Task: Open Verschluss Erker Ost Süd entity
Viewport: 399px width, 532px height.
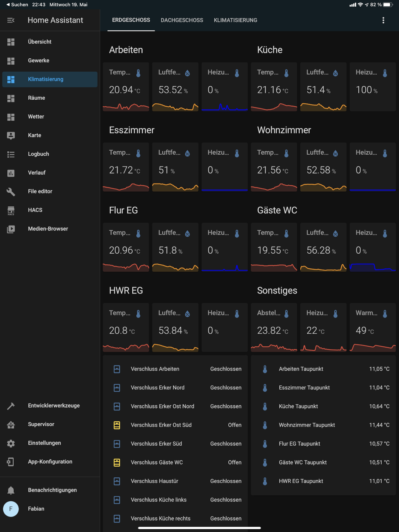Action: click(161, 425)
